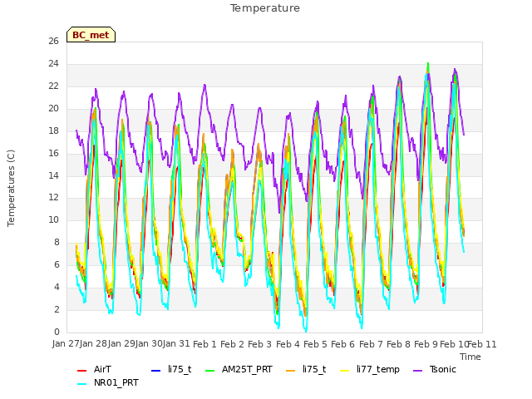Select the Feb 6 x-axis tick label

(343, 344)
